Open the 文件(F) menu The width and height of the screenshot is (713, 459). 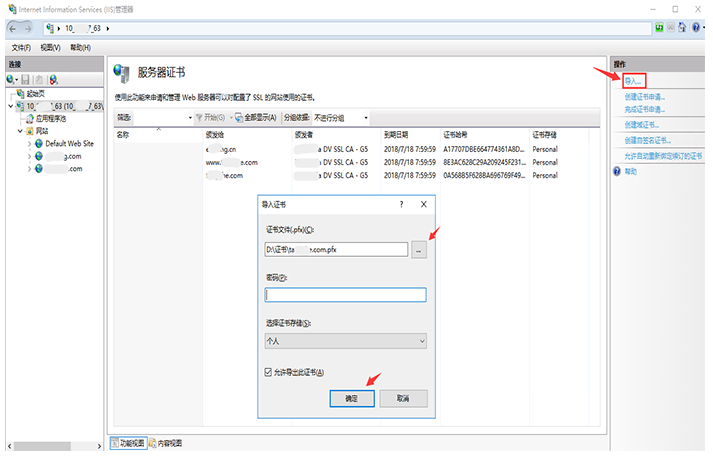[21, 47]
